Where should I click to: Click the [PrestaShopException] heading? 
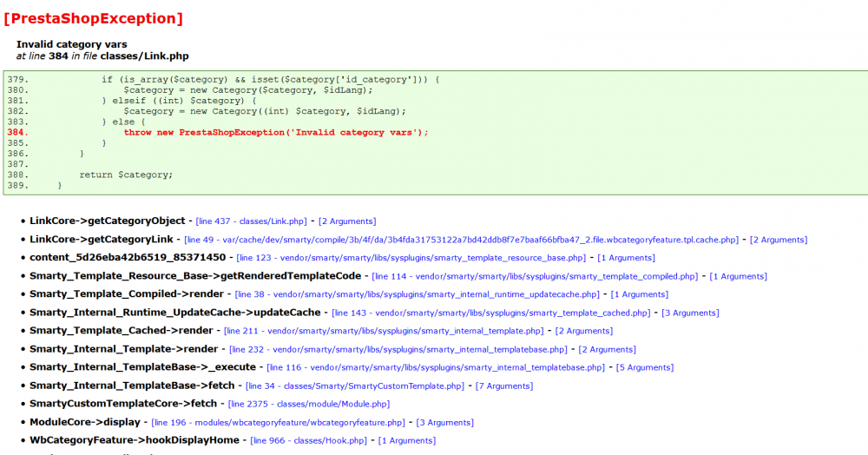94,18
